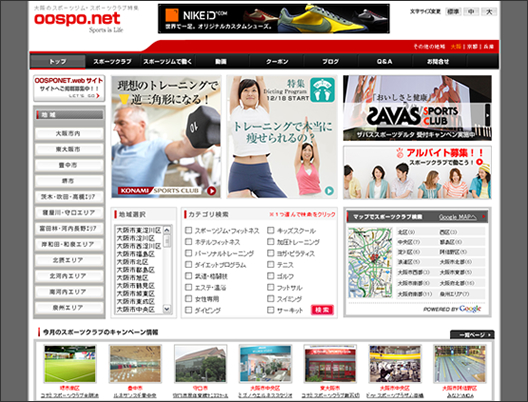Click the Savas Sports Club banner arrow
Screen dimensions: 528x402
(x=488, y=115)
